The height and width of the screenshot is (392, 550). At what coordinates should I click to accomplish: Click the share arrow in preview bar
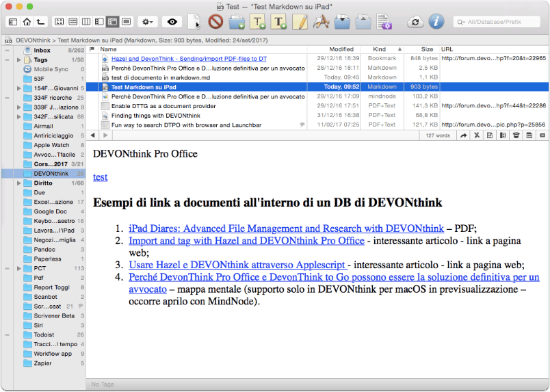click(463, 135)
